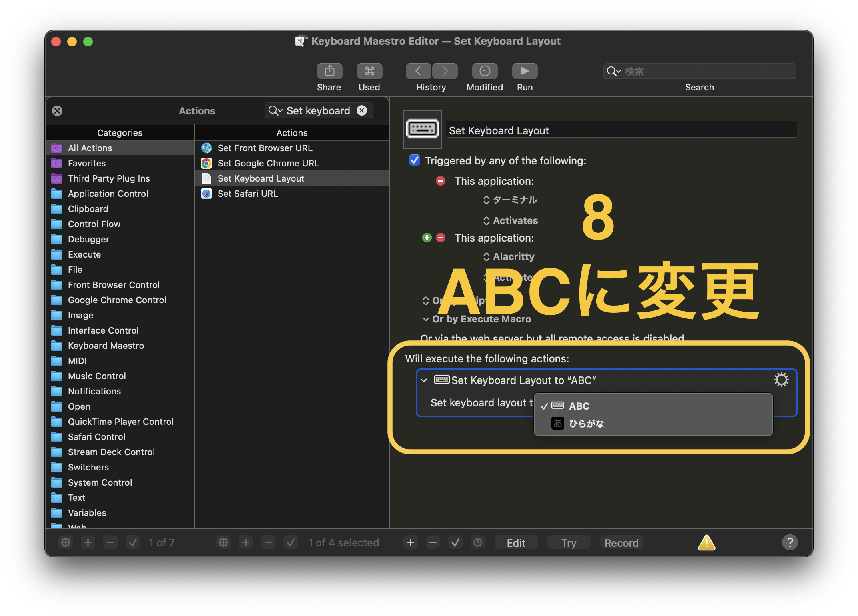The width and height of the screenshot is (858, 616).
Task: Remove the ターミナル application trigger with red minus
Action: pos(441,181)
